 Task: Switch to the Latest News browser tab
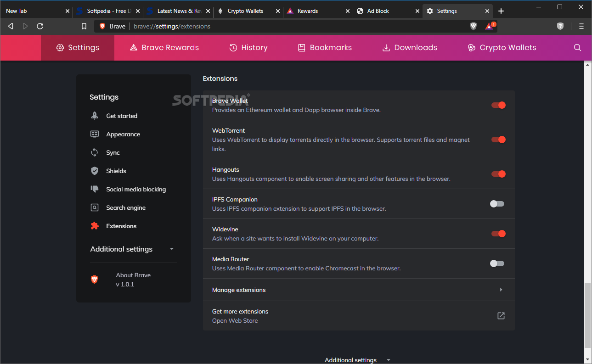178,11
